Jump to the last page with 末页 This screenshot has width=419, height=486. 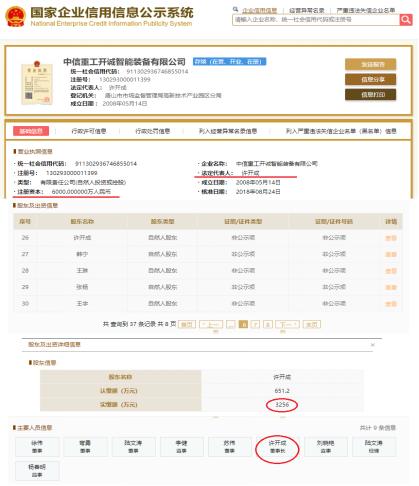pos(312,324)
